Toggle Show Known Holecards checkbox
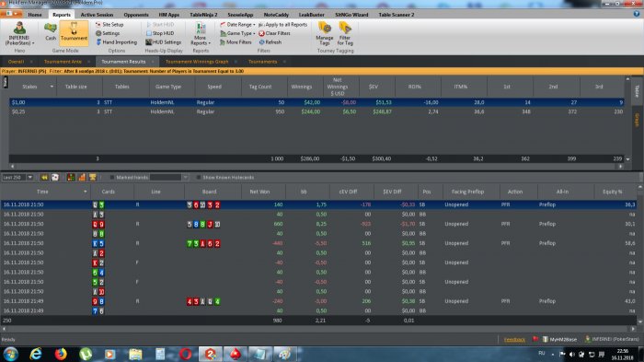644x362 pixels. coord(199,177)
